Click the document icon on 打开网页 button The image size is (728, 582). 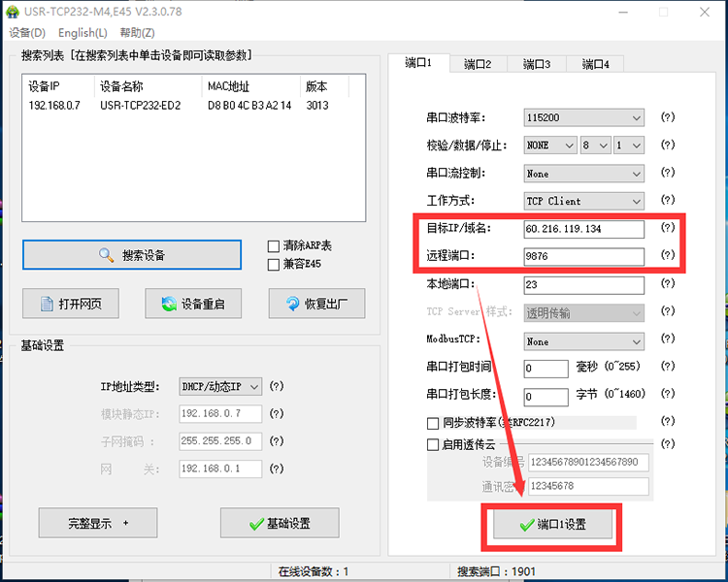[x=46, y=304]
